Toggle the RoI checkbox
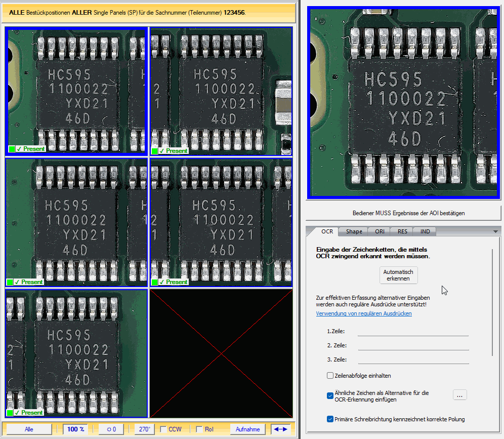Screen dimensions: 504x439 tap(199, 429)
